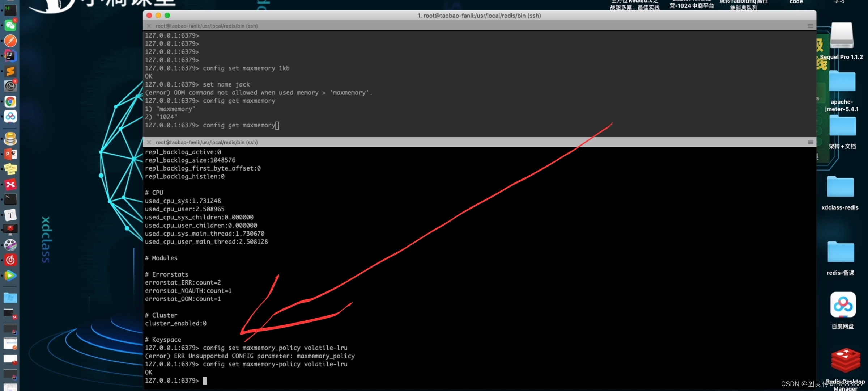The height and width of the screenshot is (391, 868).
Task: Click the "1024" maxmemory value
Action: 166,117
